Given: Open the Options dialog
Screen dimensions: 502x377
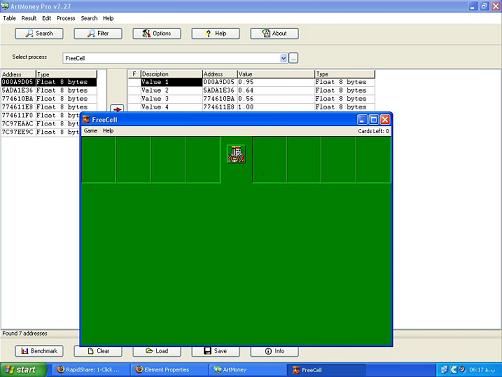Looking at the screenshot, I should coord(157,33).
